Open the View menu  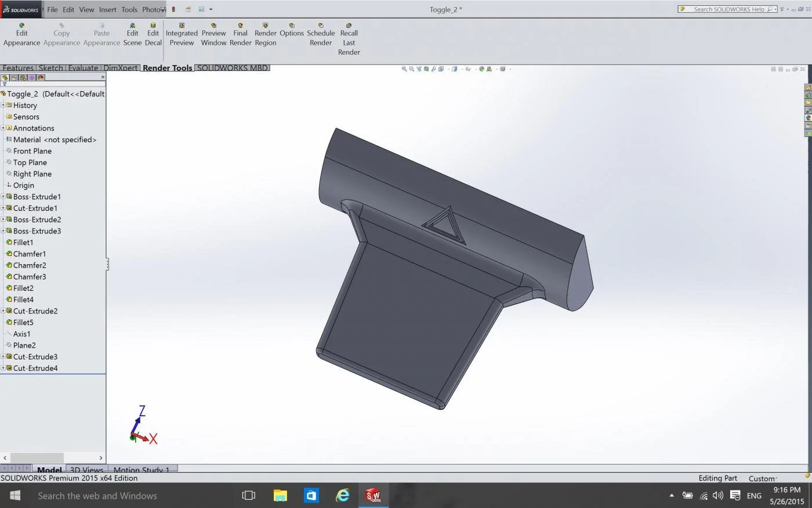86,9
